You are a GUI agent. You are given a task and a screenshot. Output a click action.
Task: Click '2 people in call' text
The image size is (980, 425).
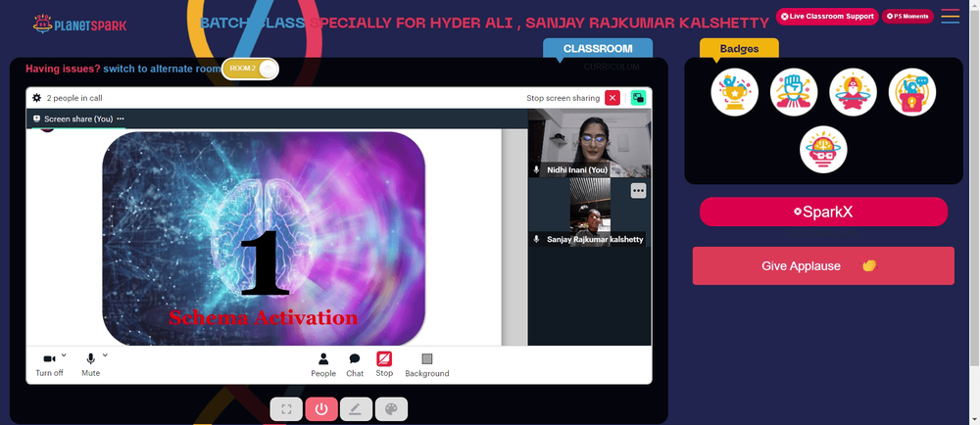click(74, 98)
